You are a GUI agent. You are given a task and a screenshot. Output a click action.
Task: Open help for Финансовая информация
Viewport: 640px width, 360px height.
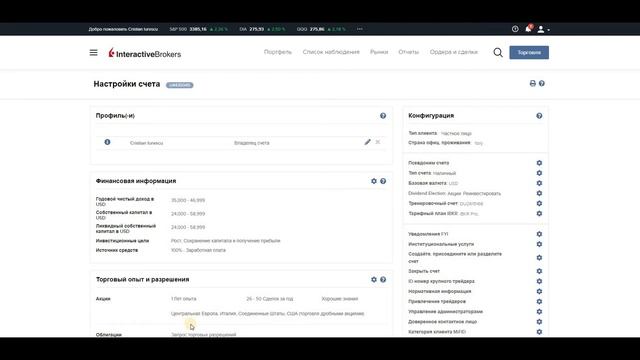(x=383, y=181)
